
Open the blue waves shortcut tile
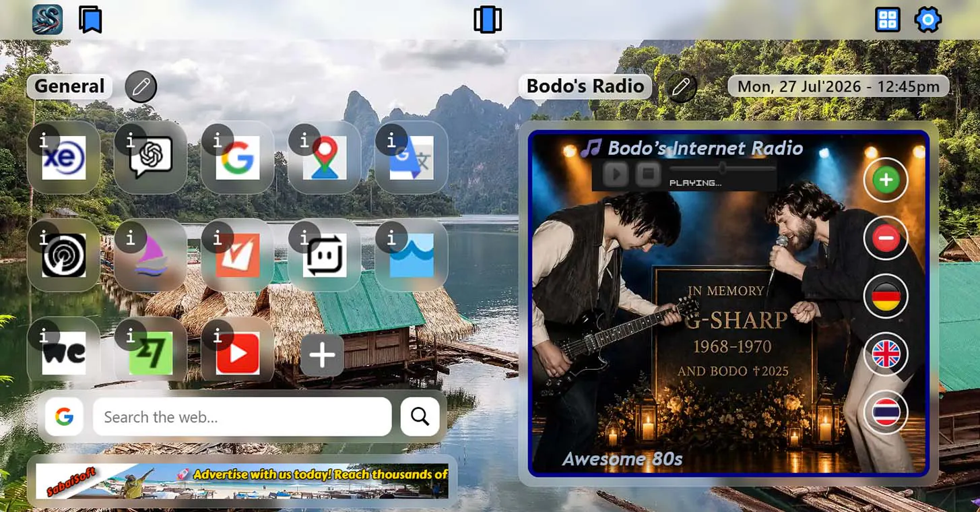(x=412, y=255)
